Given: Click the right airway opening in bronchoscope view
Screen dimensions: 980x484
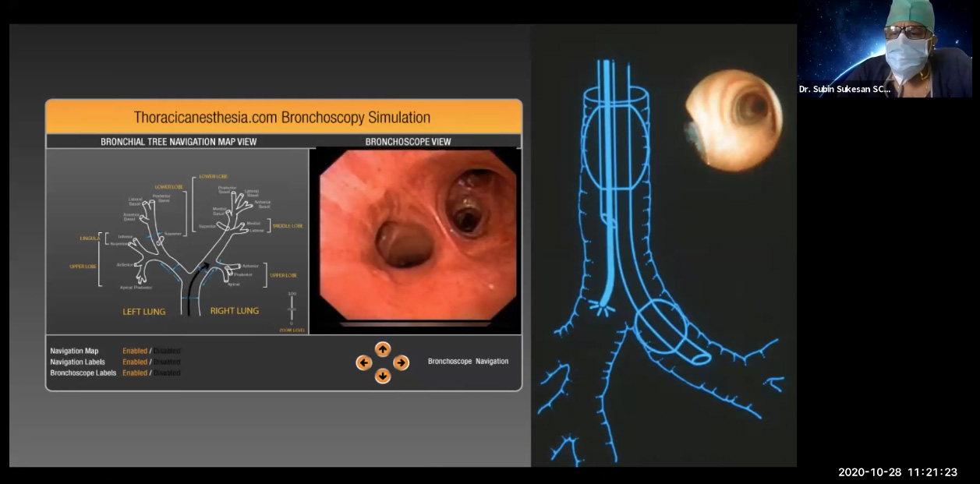Looking at the screenshot, I should point(466,213).
